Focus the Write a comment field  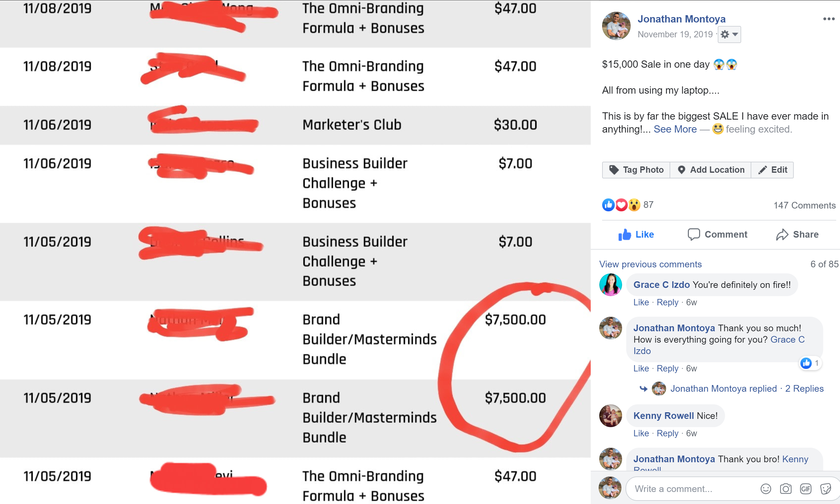click(693, 489)
